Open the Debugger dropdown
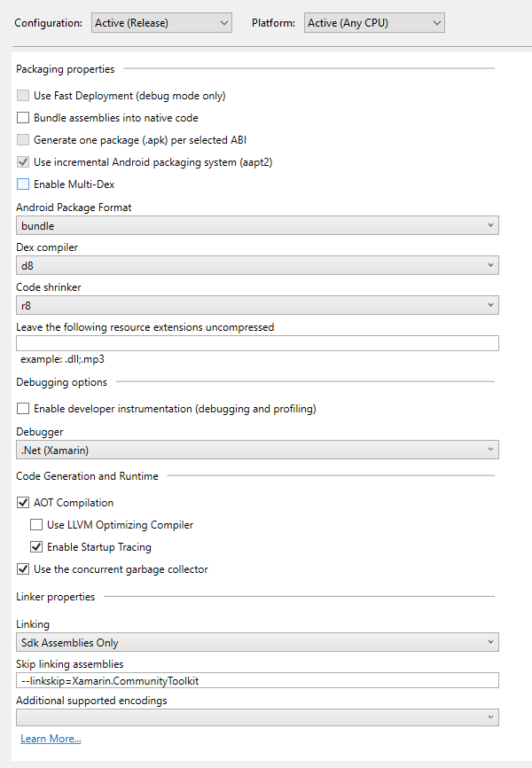The width and height of the screenshot is (532, 768). [x=257, y=451]
